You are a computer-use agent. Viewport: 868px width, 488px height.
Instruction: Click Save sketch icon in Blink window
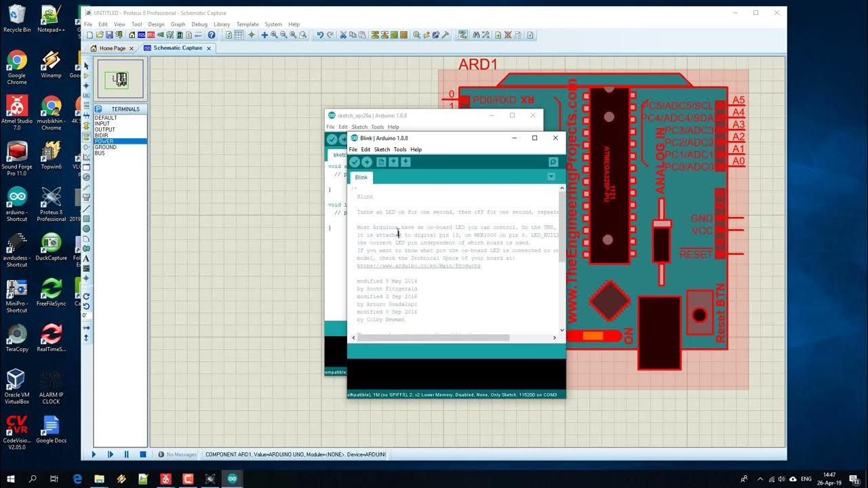[x=406, y=162]
